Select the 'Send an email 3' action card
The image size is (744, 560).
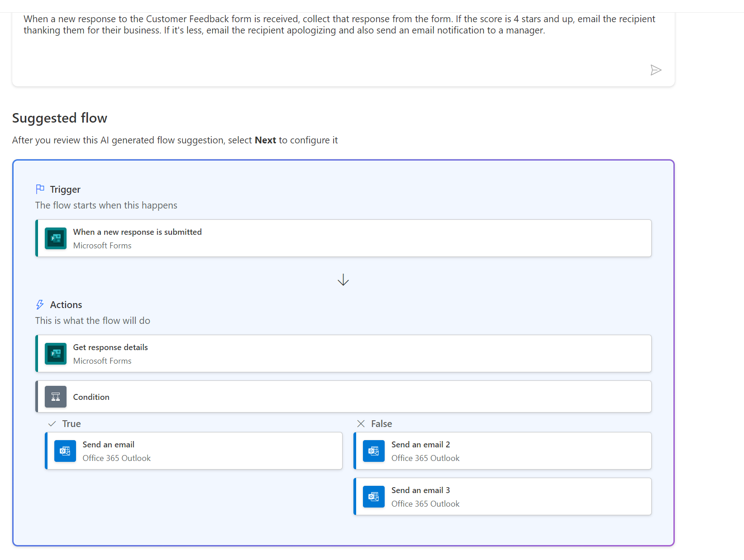[x=502, y=497]
